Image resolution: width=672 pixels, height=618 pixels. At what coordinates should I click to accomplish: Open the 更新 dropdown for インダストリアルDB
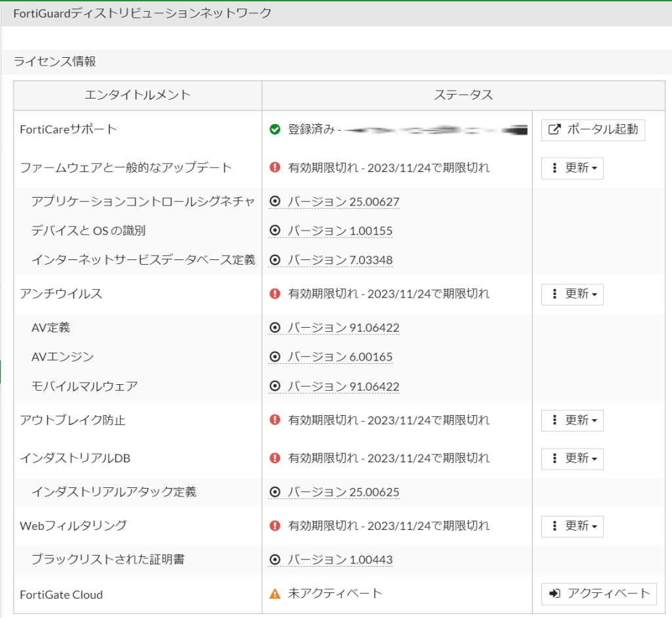(572, 459)
